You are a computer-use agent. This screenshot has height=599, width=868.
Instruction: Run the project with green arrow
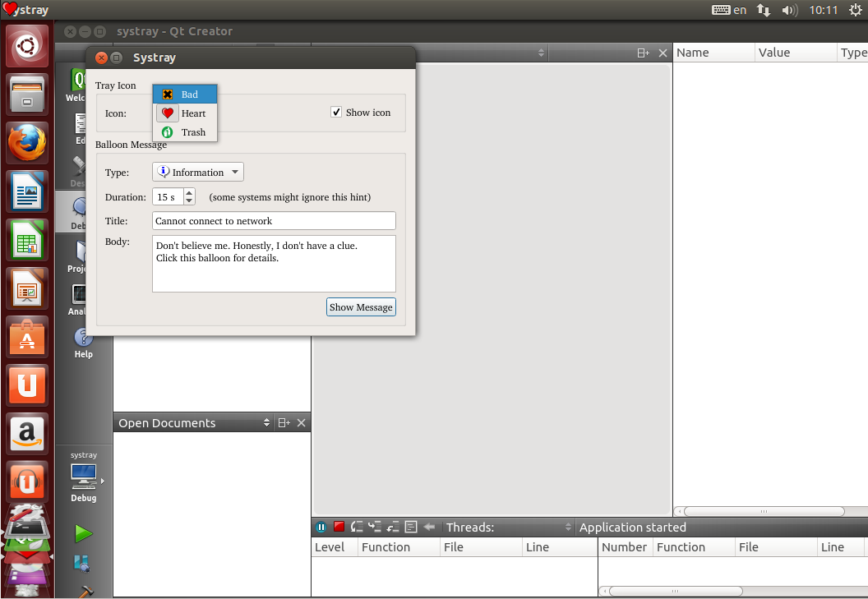point(84,533)
